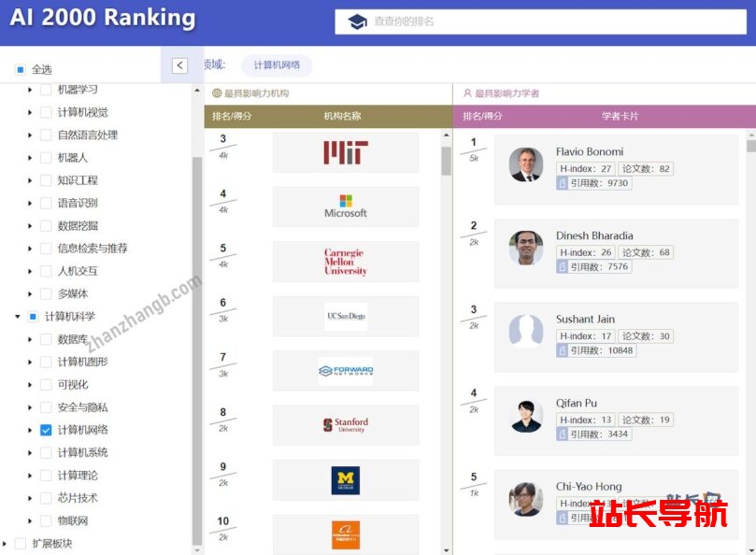This screenshot has height=555, width=756.
Task: Open Sushant Jain's scholar name link
Action: (x=585, y=319)
